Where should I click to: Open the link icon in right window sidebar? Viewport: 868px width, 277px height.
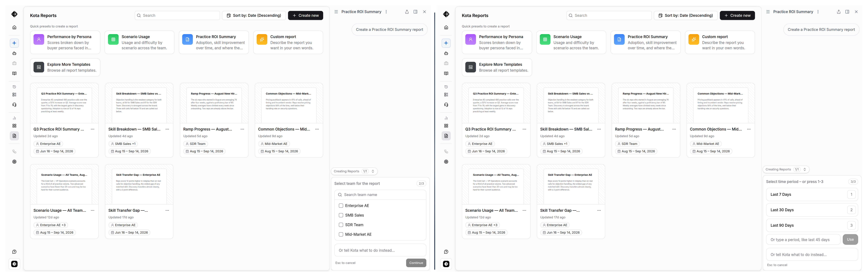(446, 152)
